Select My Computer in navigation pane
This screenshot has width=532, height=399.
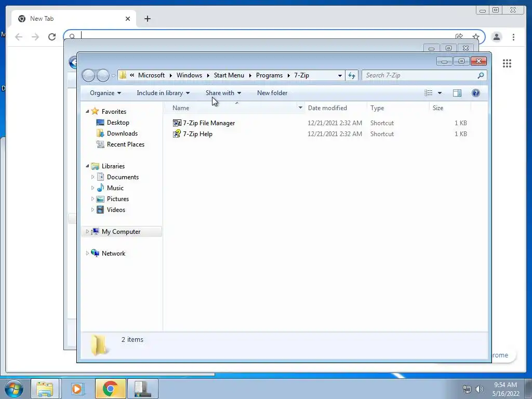point(121,231)
